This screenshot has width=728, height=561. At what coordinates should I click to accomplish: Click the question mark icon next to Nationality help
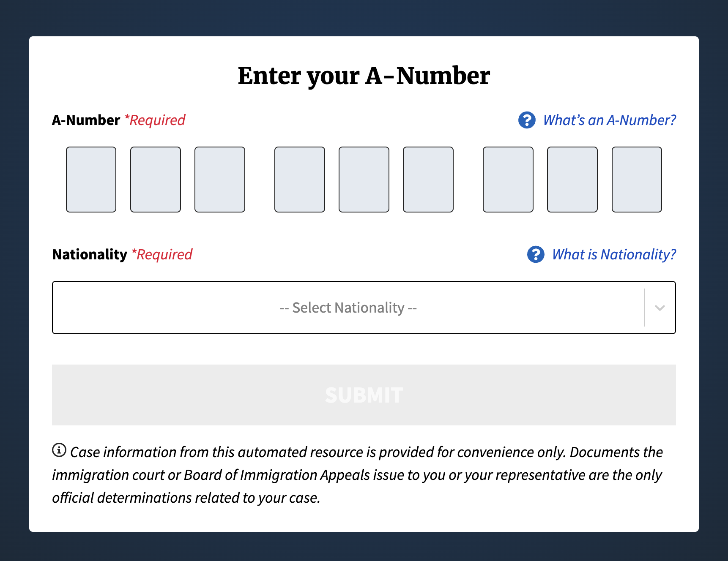tap(536, 254)
